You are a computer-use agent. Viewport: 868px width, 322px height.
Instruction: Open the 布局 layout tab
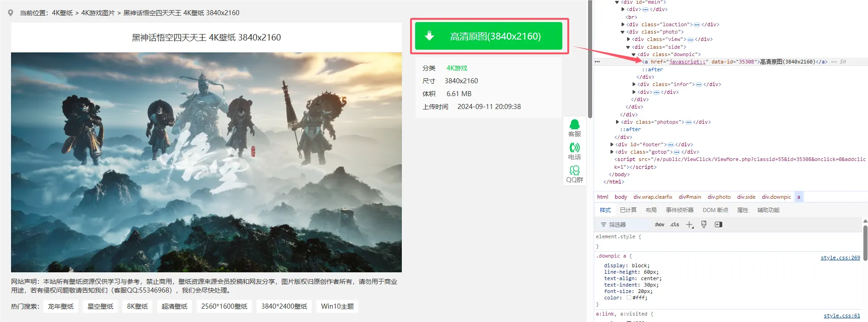tap(651, 210)
